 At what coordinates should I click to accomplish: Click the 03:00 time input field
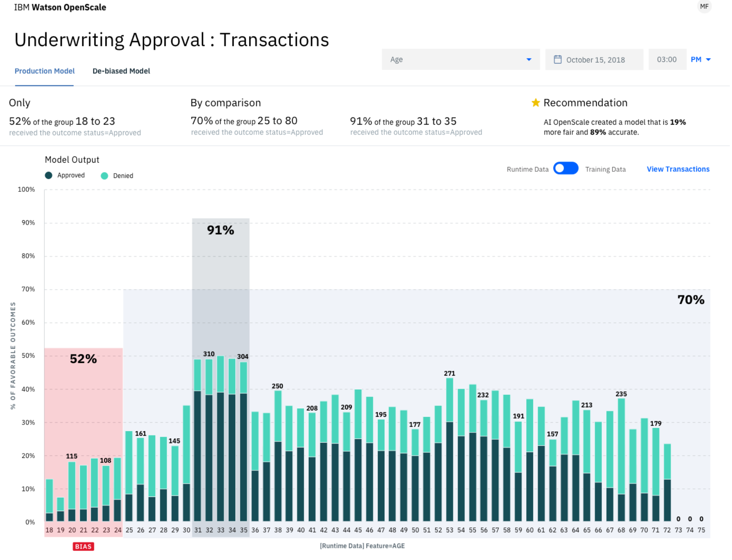667,59
